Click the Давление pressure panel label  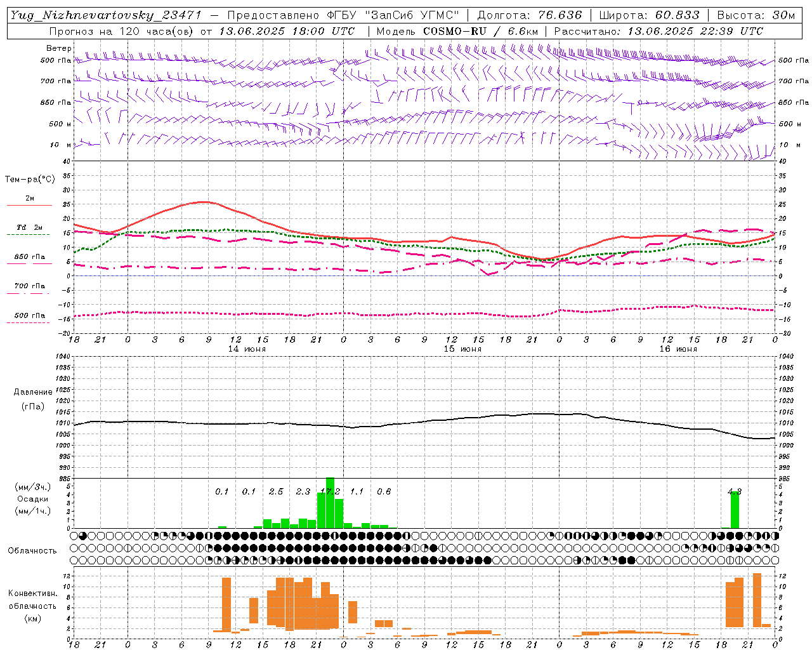(x=33, y=392)
